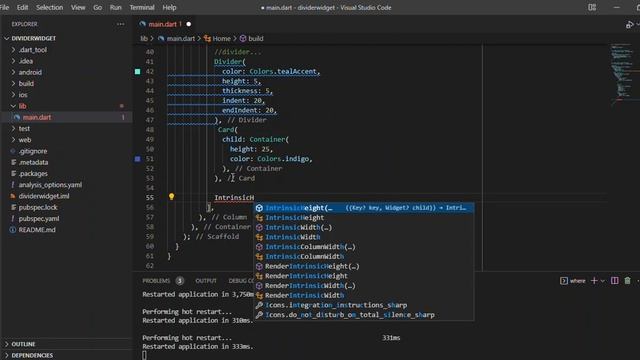The height and width of the screenshot is (360, 640).
Task: Expand the OUTLINE section
Action: [x=23, y=344]
